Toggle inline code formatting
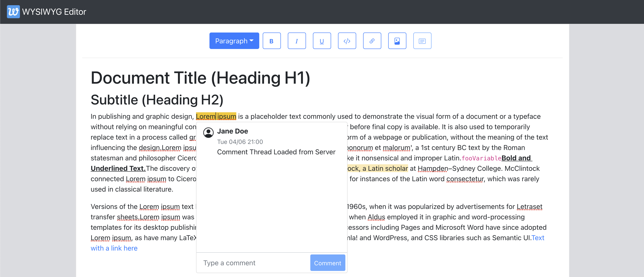Viewport: 644px width, 277px height. tap(347, 41)
